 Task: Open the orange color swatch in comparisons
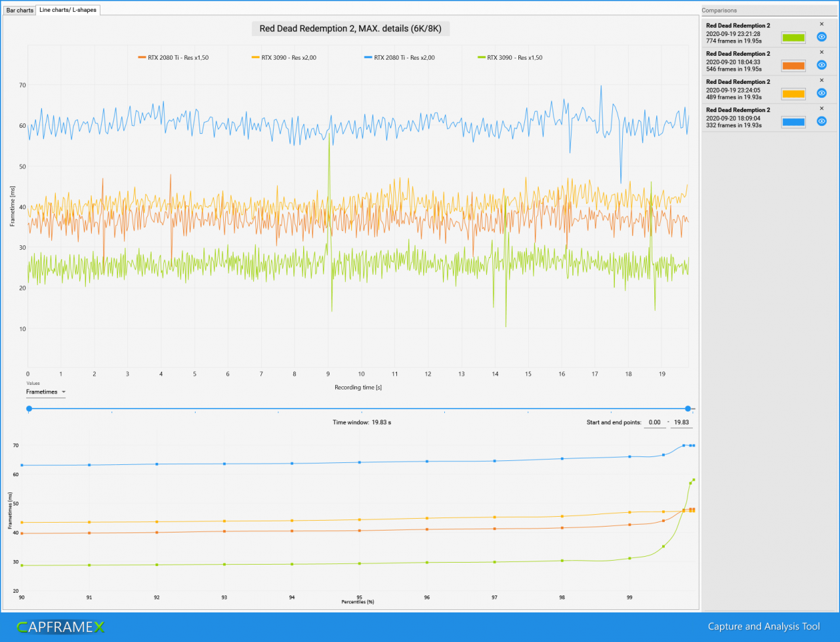click(793, 66)
